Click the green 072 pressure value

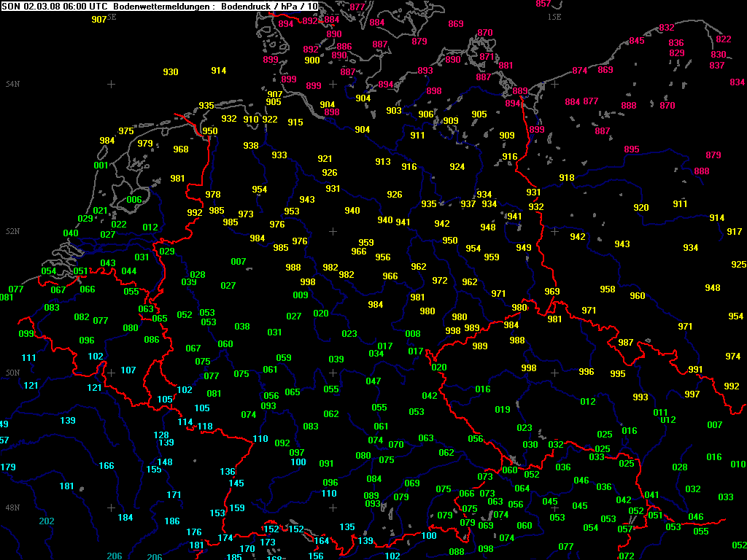[x=627, y=556]
